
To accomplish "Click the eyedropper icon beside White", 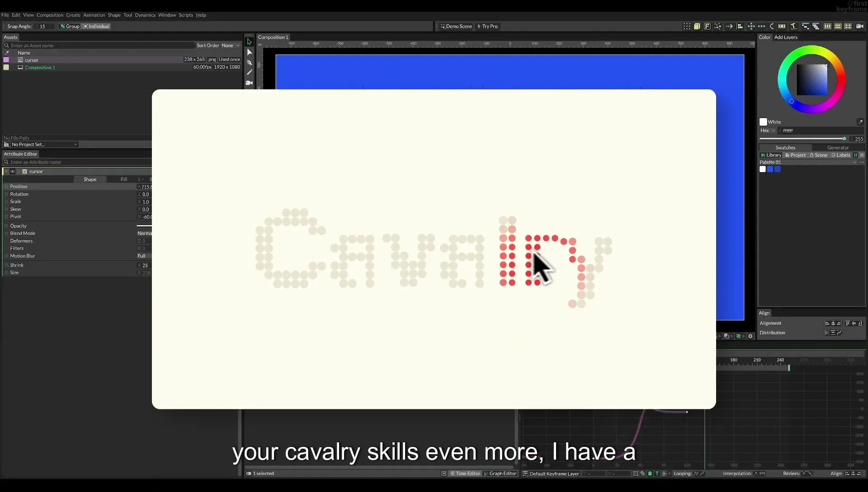I will pos(860,122).
